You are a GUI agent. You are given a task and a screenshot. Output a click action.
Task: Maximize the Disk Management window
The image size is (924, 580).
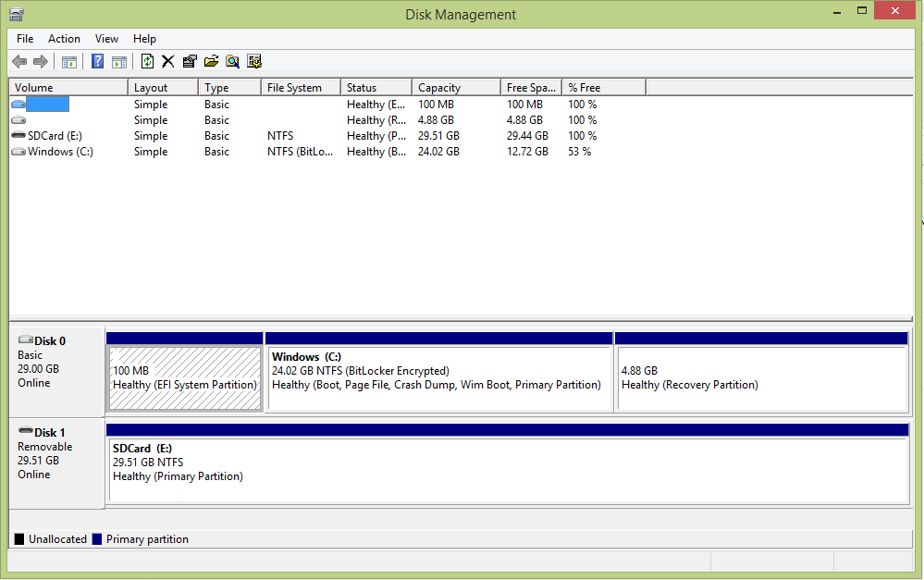tap(861, 11)
